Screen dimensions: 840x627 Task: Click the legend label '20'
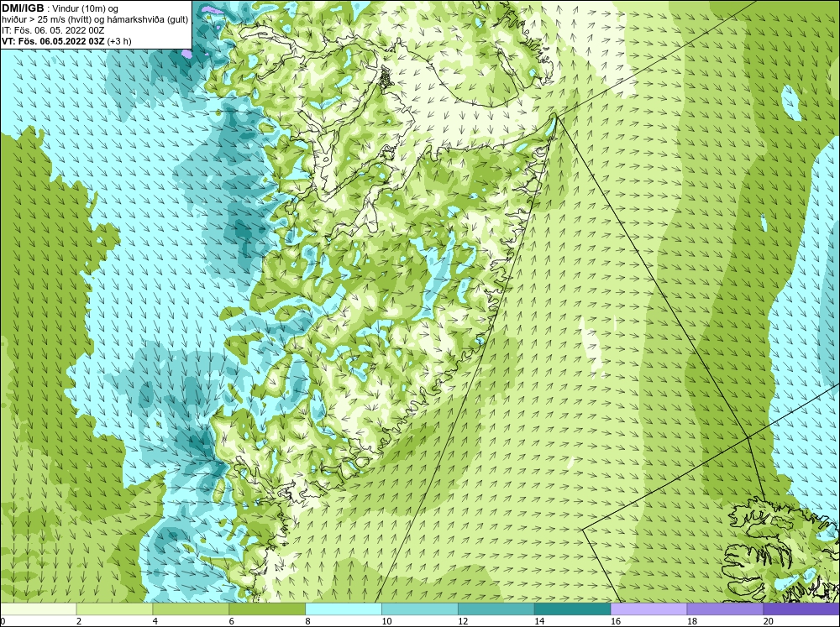click(769, 621)
